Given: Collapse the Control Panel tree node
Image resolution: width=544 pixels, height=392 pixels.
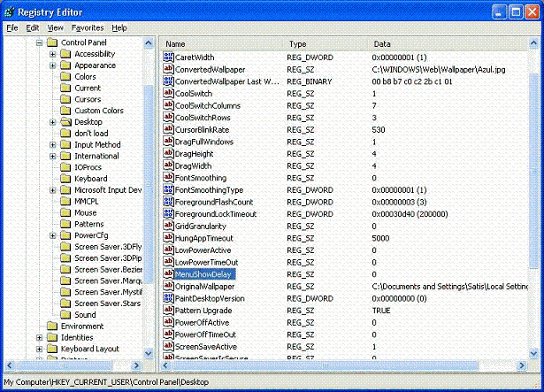Looking at the screenshot, I should tap(39, 42).
